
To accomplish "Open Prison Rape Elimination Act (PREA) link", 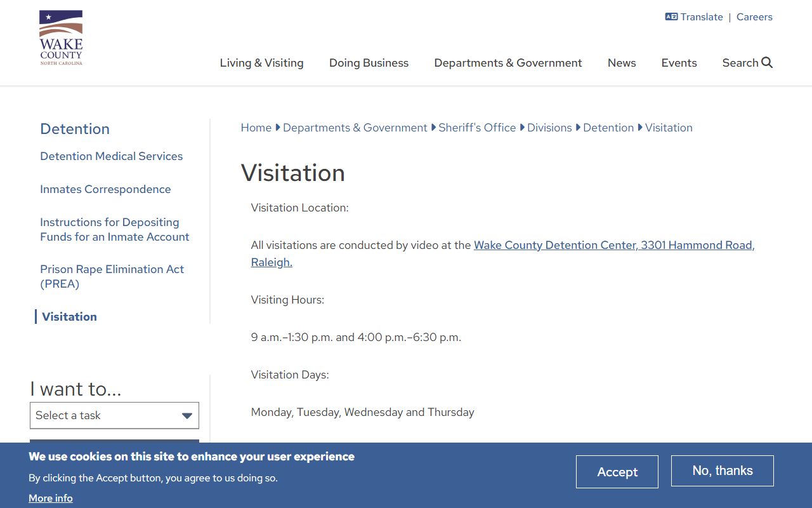I will point(112,276).
